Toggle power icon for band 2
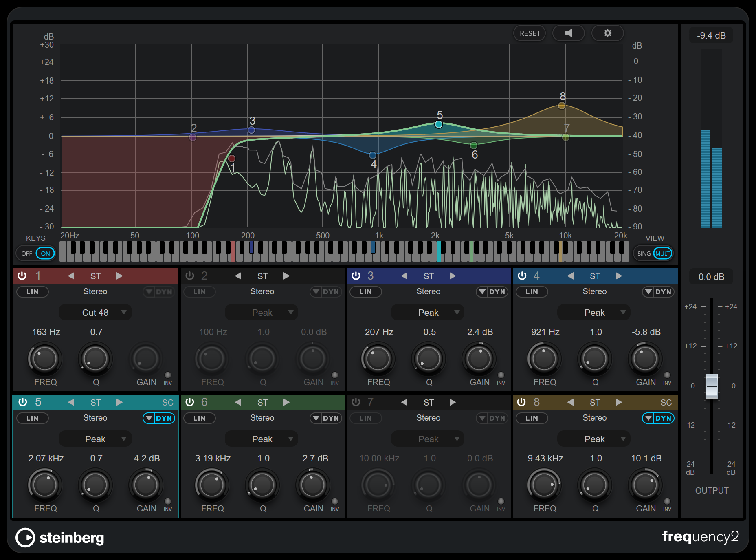The height and width of the screenshot is (560, 756). click(x=190, y=276)
